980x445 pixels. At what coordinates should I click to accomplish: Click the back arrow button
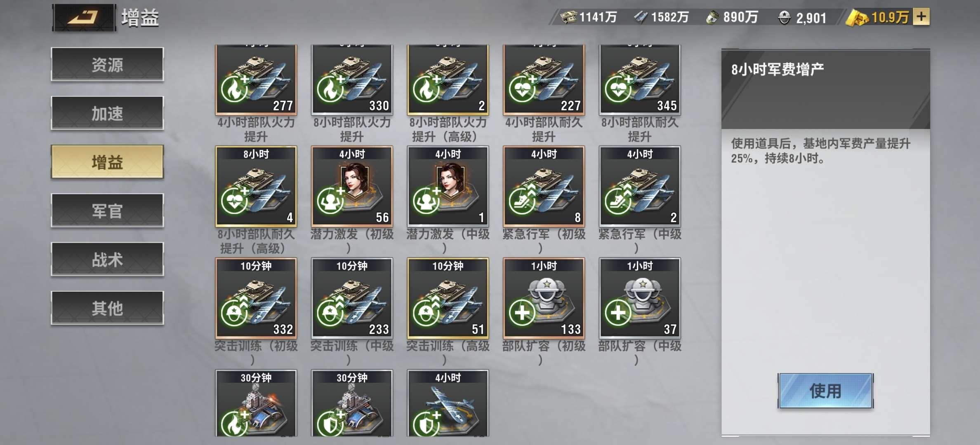coord(84,17)
